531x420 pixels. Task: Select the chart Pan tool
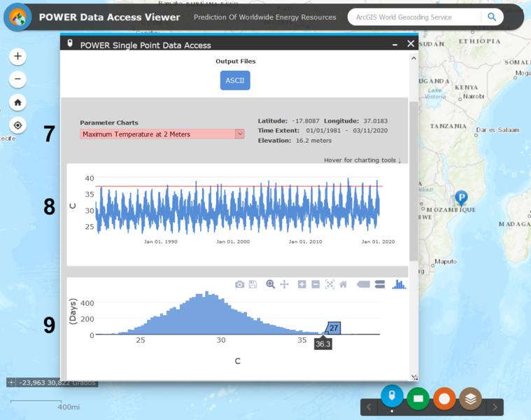coord(285,284)
